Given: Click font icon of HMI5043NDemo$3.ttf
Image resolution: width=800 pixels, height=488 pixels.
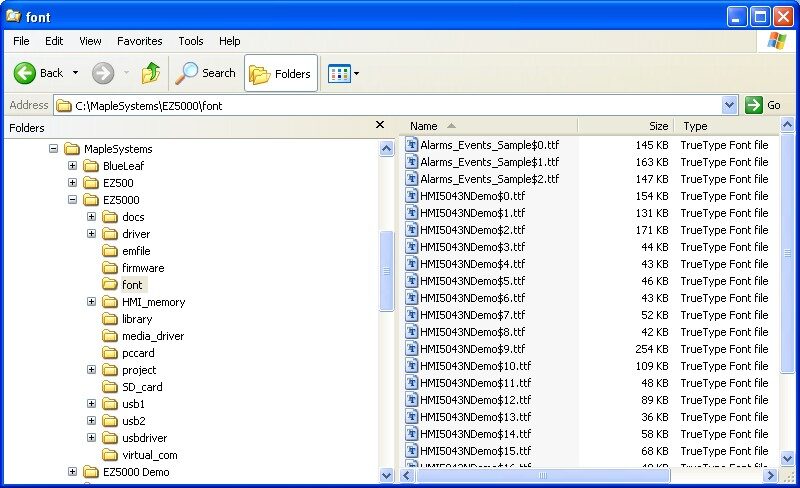Looking at the screenshot, I should 411,247.
